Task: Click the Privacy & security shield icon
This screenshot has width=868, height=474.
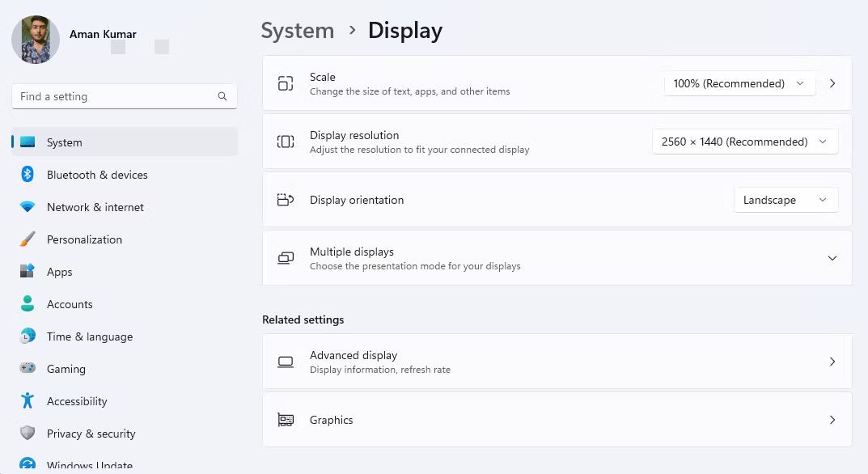Action: pos(27,434)
